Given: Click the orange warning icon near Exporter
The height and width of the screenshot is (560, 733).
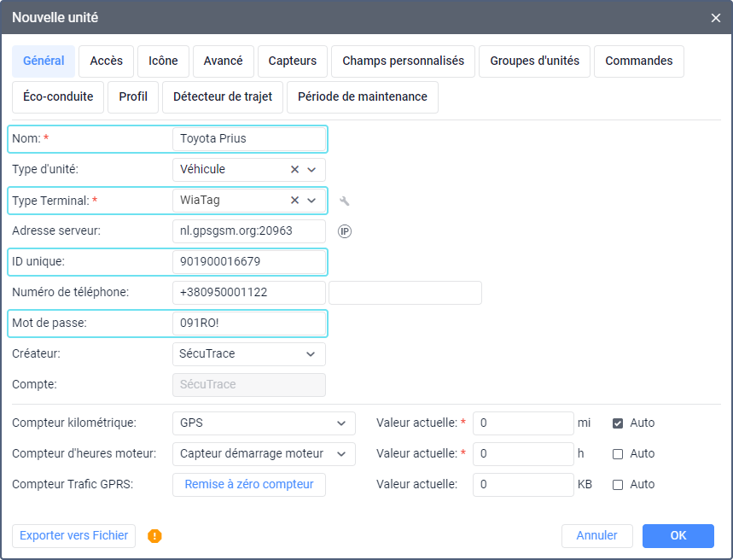Looking at the screenshot, I should coord(154,536).
